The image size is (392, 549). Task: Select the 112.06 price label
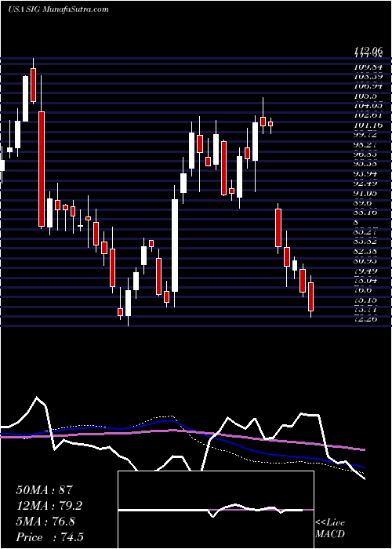click(368, 52)
